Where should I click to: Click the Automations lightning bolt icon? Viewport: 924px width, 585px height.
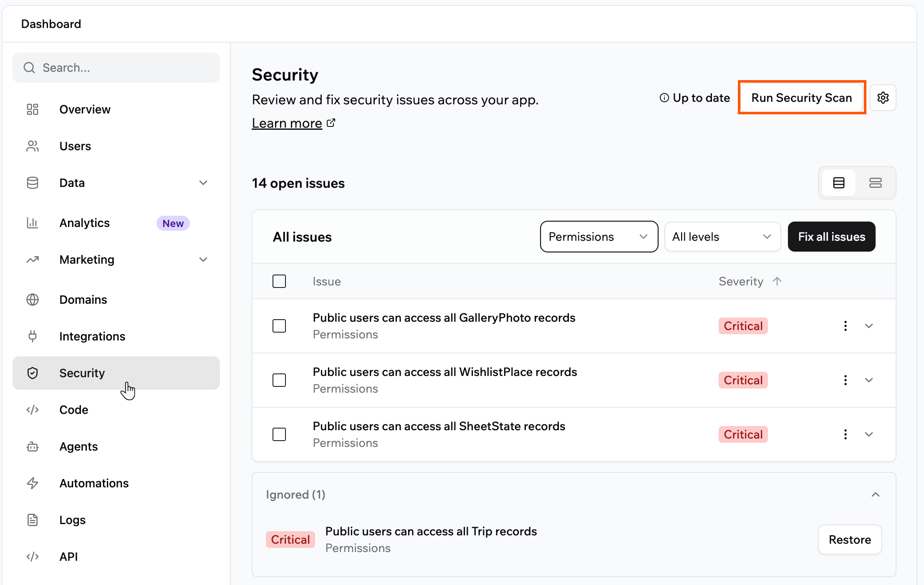33,483
